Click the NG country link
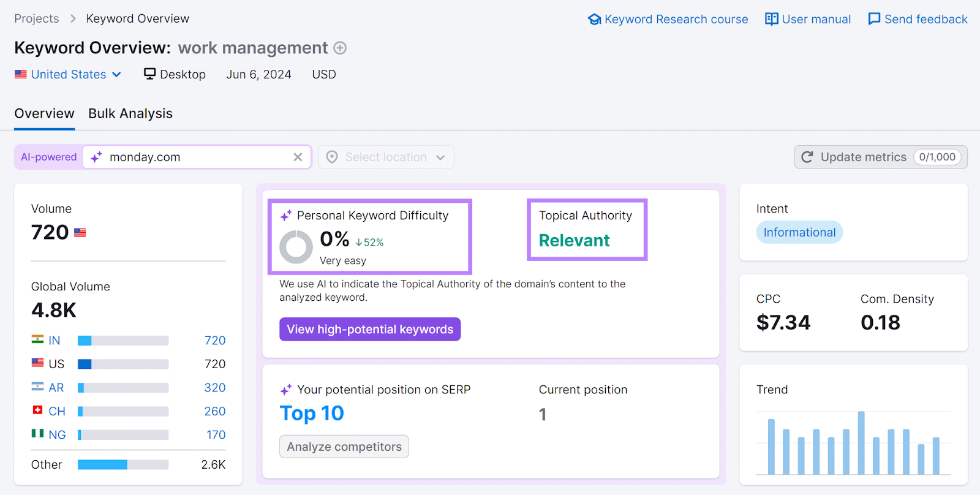The height and width of the screenshot is (495, 980). tap(57, 435)
